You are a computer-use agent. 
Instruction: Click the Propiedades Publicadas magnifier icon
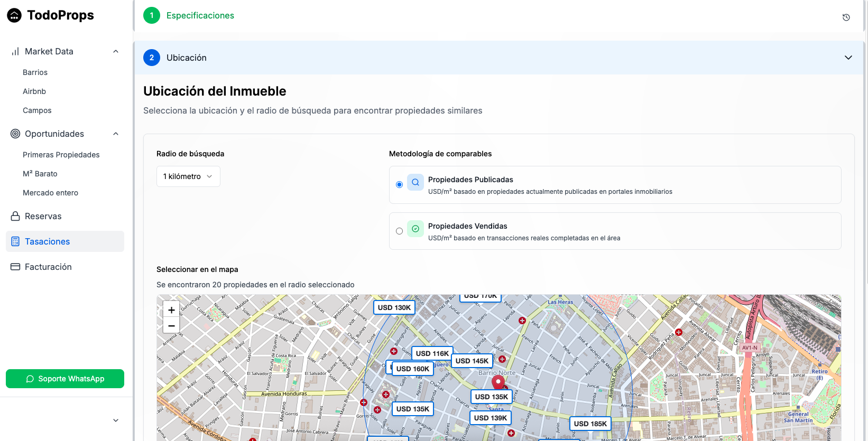[x=415, y=182]
